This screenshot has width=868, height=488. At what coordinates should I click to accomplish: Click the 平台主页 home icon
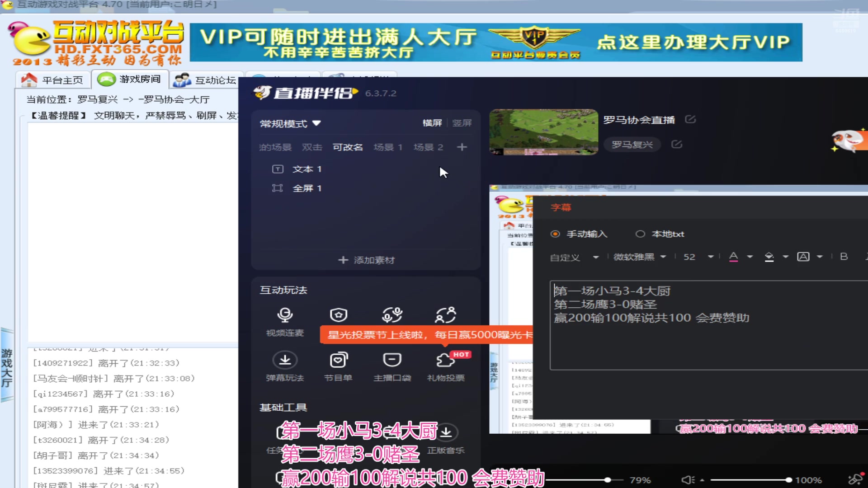tap(29, 80)
